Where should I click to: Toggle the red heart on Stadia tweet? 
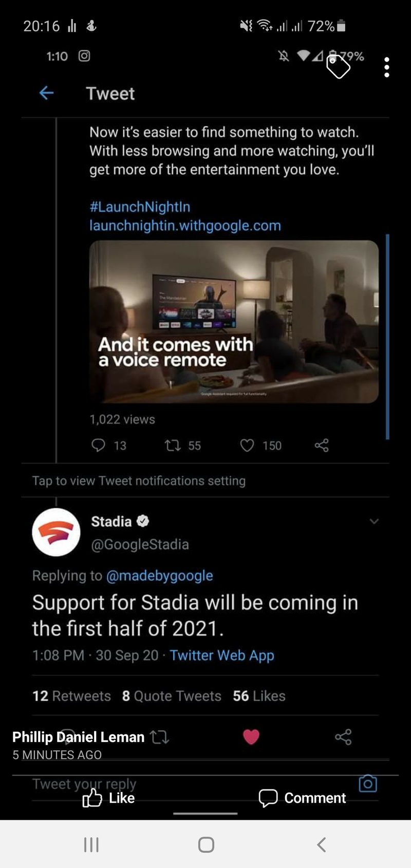pyautogui.click(x=251, y=737)
